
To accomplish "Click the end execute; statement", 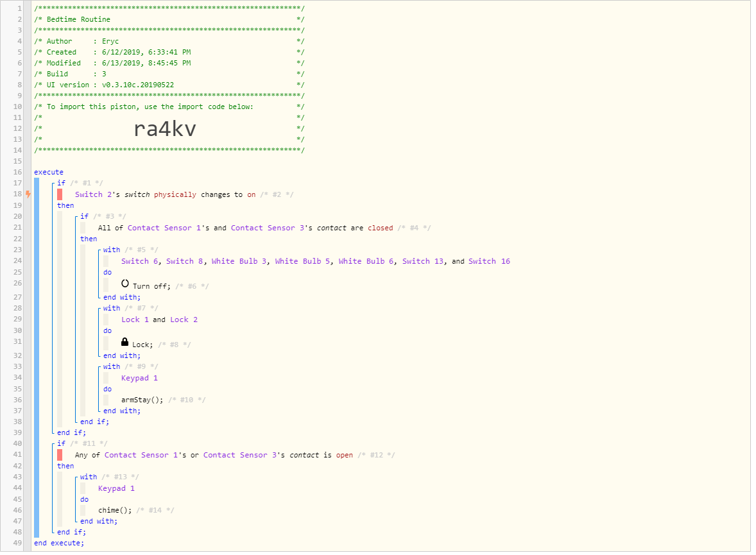I will pos(59,543).
